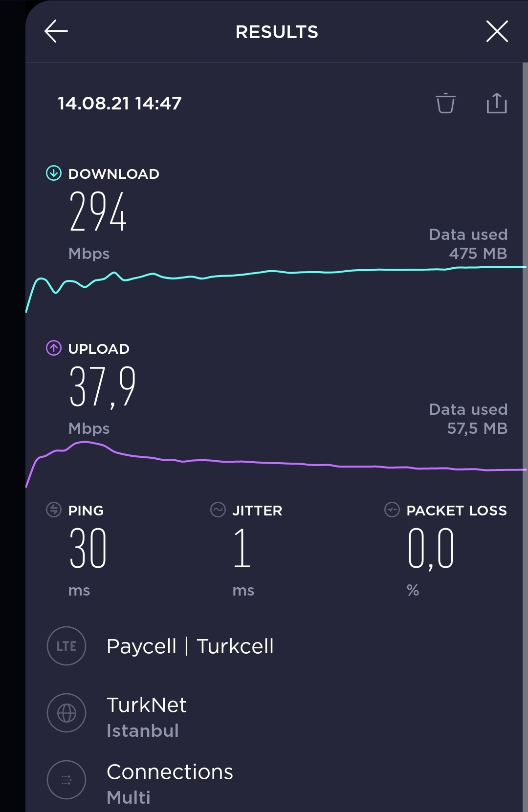The image size is (528, 812).
Task: Tap the TurkNet globe icon
Action: [x=66, y=713]
